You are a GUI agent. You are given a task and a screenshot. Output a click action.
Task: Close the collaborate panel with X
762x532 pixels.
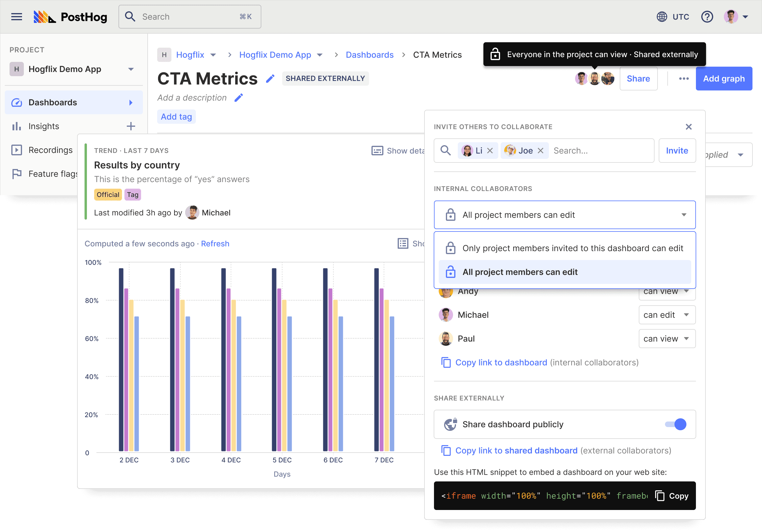pyautogui.click(x=689, y=127)
